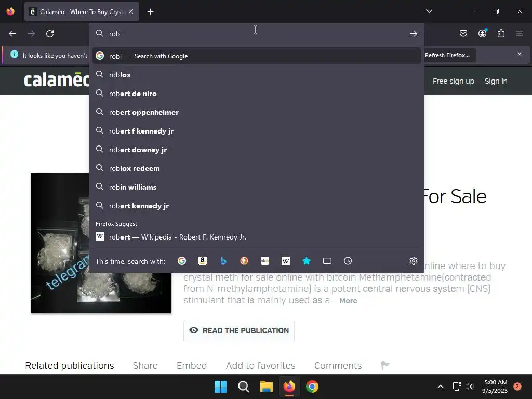Search this time with Wikipedia icon
Viewport: 532px width, 399px height.
286,261
